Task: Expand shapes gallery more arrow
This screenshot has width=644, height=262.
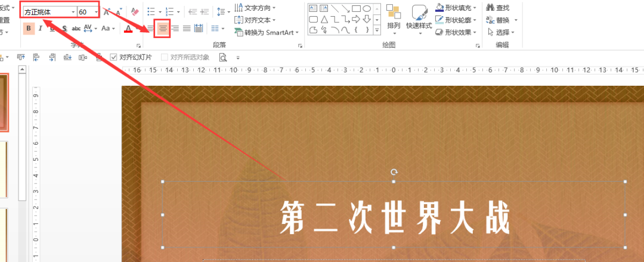Action: pos(377,30)
